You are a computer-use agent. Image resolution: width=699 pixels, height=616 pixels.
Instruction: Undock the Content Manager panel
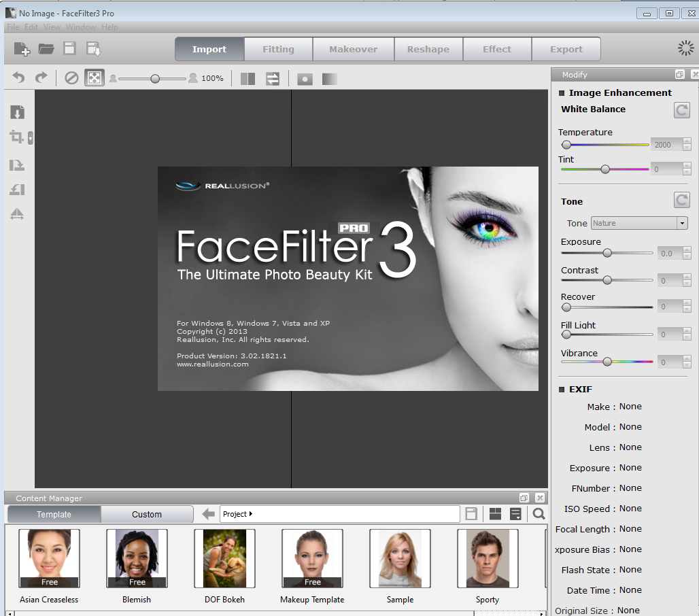click(524, 498)
